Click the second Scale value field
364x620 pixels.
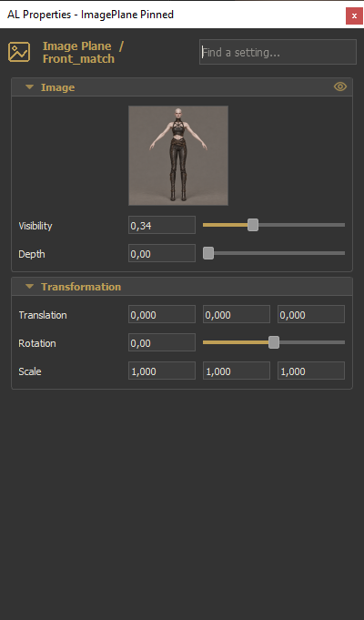(x=237, y=371)
